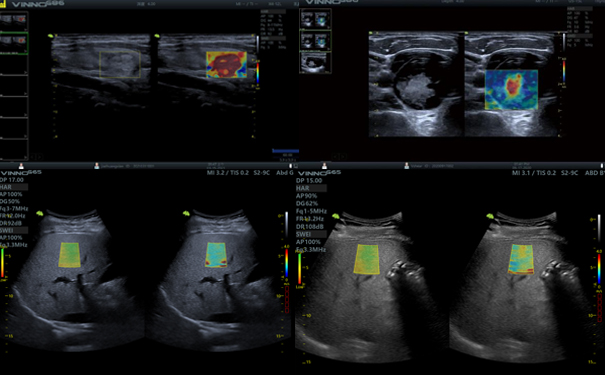Click green probe marker of bottom-left liver image
The height and width of the screenshot is (375, 605).
pos(39,213)
